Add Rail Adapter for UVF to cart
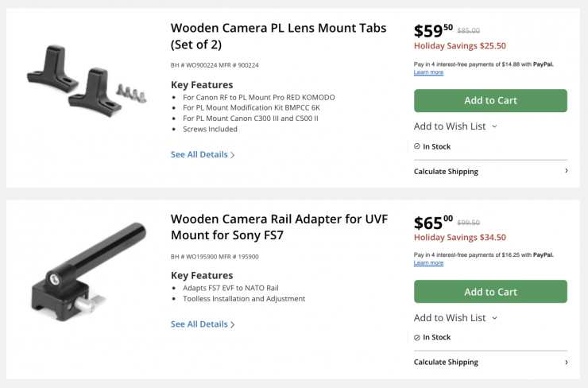The width and height of the screenshot is (588, 388). pyautogui.click(x=490, y=292)
